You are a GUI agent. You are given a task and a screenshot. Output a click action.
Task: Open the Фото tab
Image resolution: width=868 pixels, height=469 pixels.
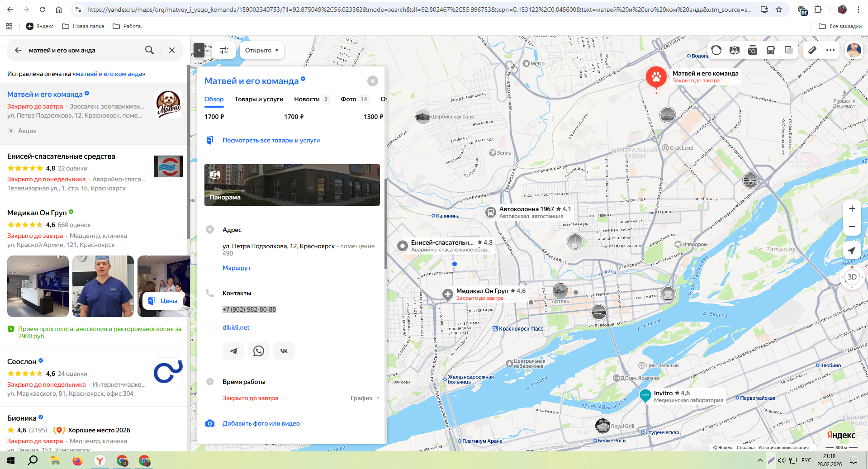[x=348, y=99]
